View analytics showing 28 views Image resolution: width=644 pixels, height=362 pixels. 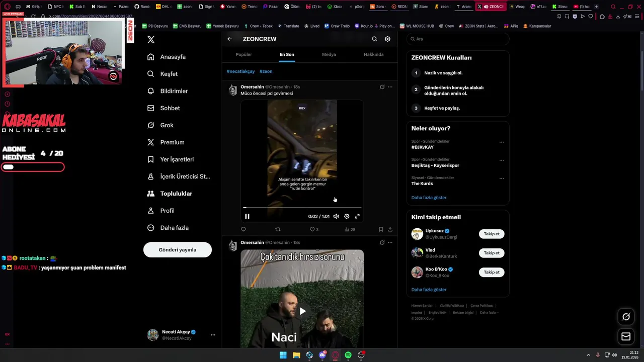[x=350, y=229]
